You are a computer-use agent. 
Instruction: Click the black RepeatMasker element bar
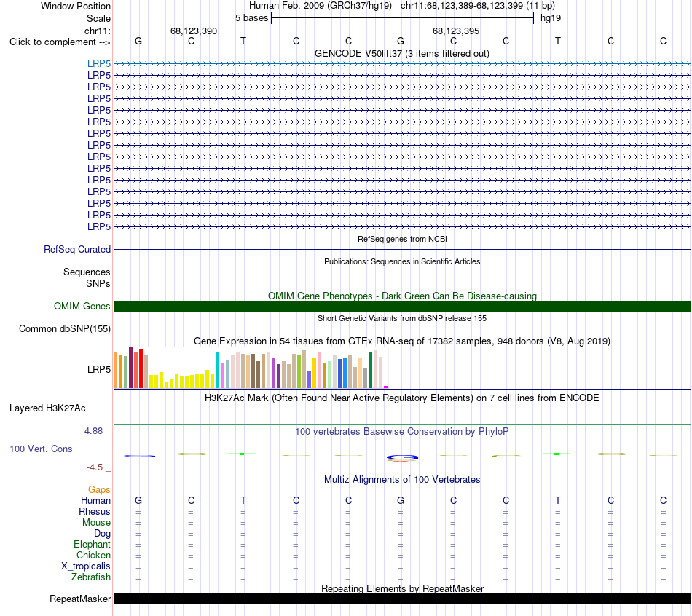pyautogui.click(x=402, y=599)
